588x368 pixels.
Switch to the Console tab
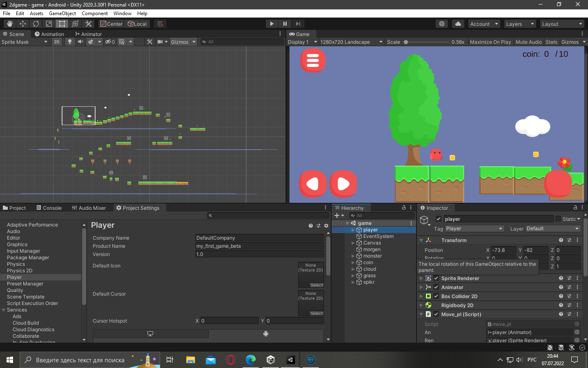[49, 208]
